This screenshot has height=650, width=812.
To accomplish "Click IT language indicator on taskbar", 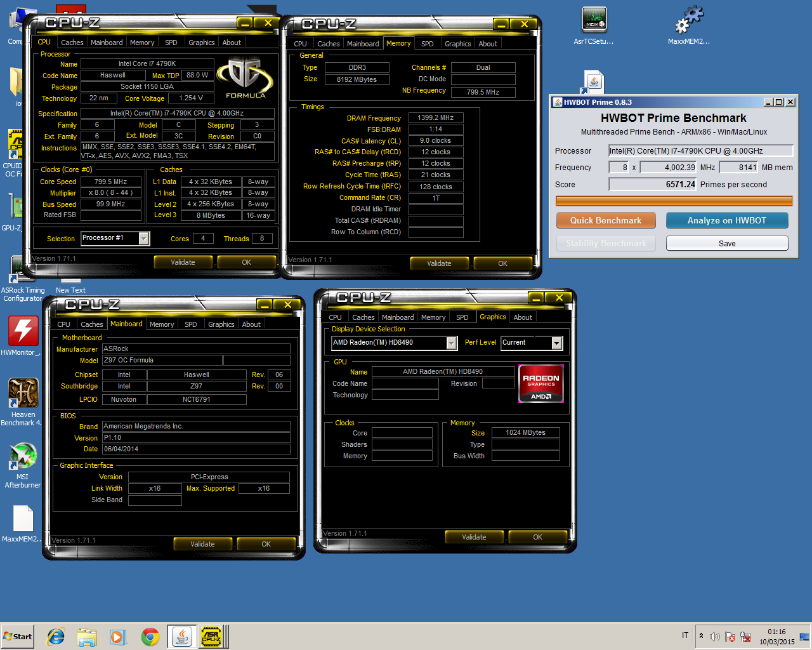I will click(x=685, y=635).
